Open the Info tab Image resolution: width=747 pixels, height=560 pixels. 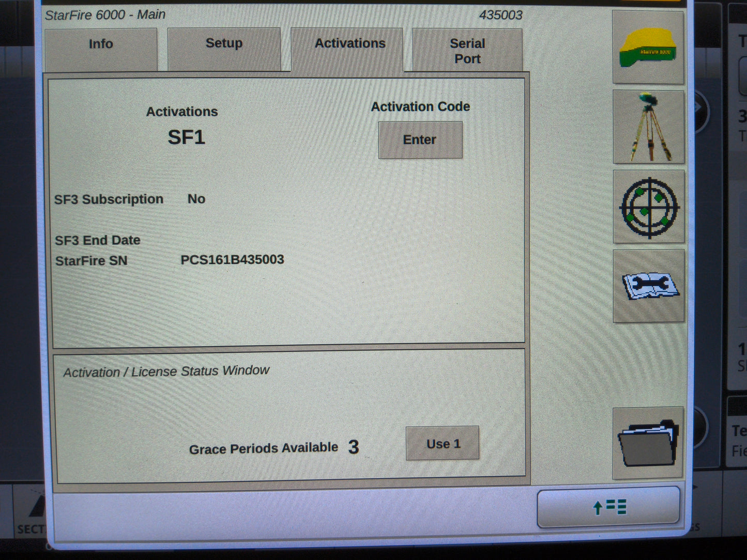click(101, 50)
